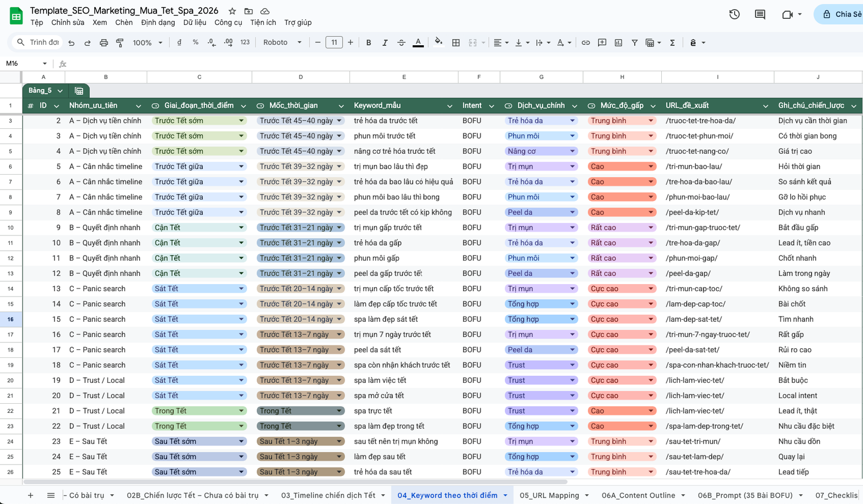This screenshot has width=863, height=504.
Task: Star the document title
Action: [x=232, y=11]
